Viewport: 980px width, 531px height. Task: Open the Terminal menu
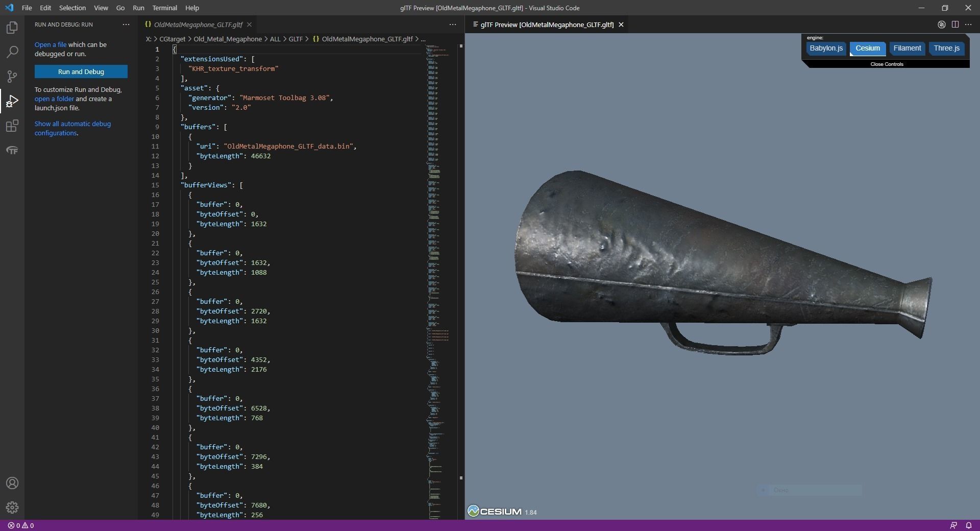[x=164, y=8]
